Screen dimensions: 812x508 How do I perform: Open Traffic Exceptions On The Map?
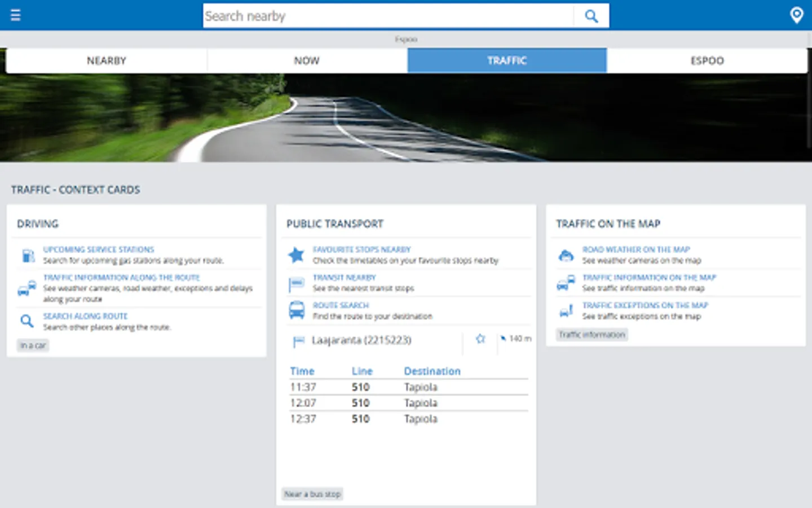[x=645, y=305]
